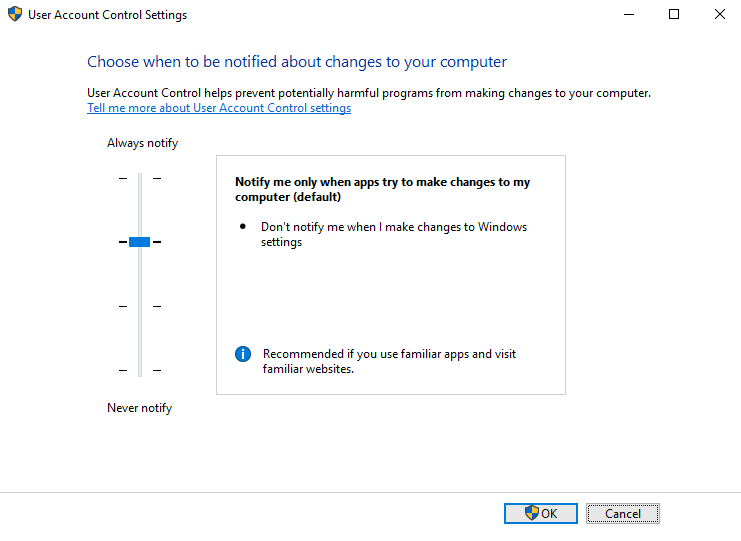Click the Cancel button
This screenshot has width=741, height=541.
pos(622,513)
